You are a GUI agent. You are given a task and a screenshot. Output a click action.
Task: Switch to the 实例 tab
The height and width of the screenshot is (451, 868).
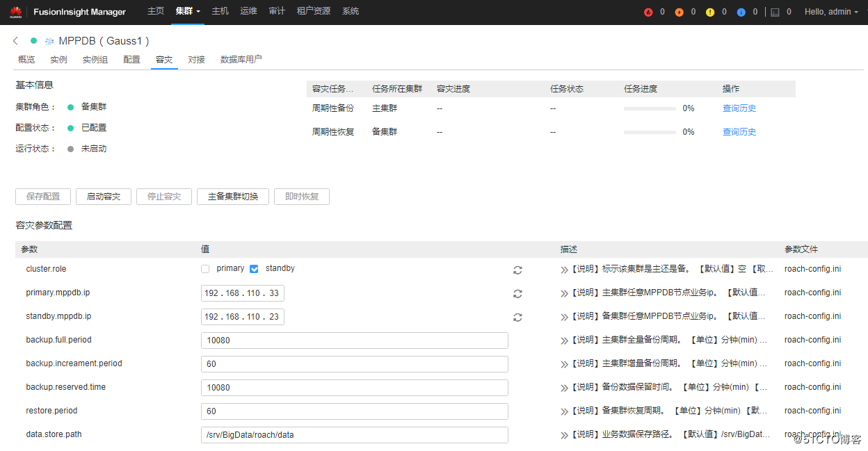pyautogui.click(x=58, y=60)
